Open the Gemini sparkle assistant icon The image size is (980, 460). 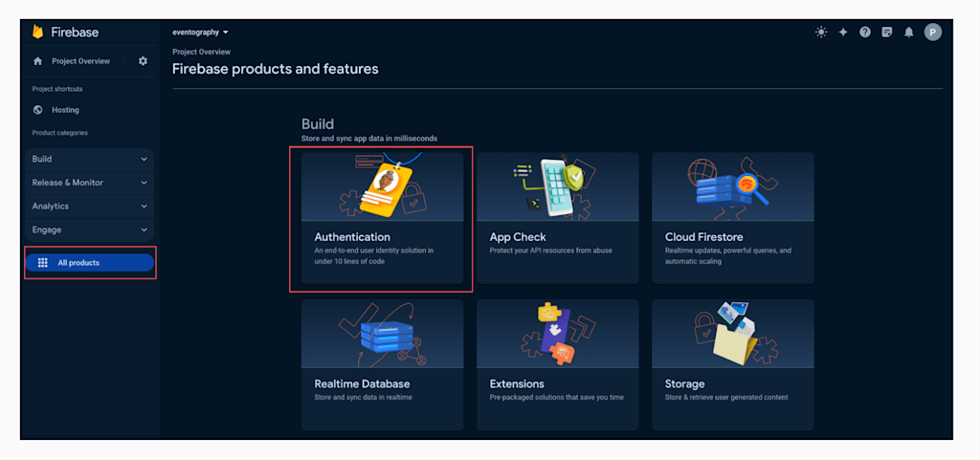843,32
